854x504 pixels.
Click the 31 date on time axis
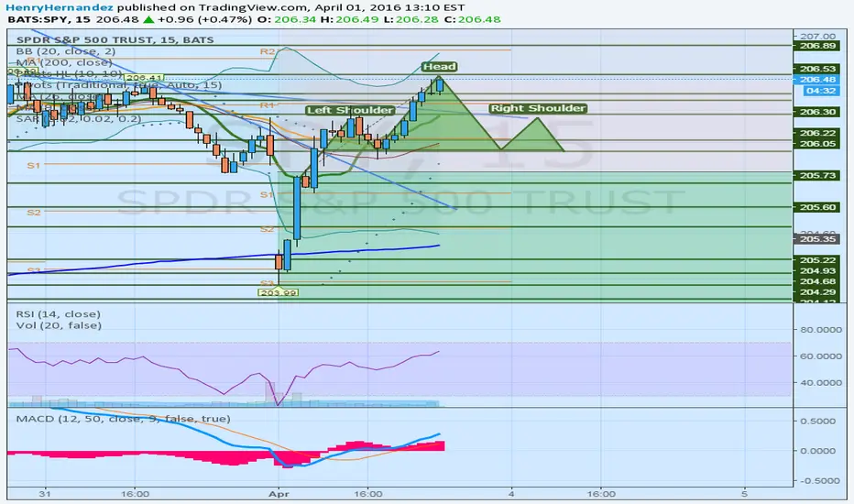45,494
